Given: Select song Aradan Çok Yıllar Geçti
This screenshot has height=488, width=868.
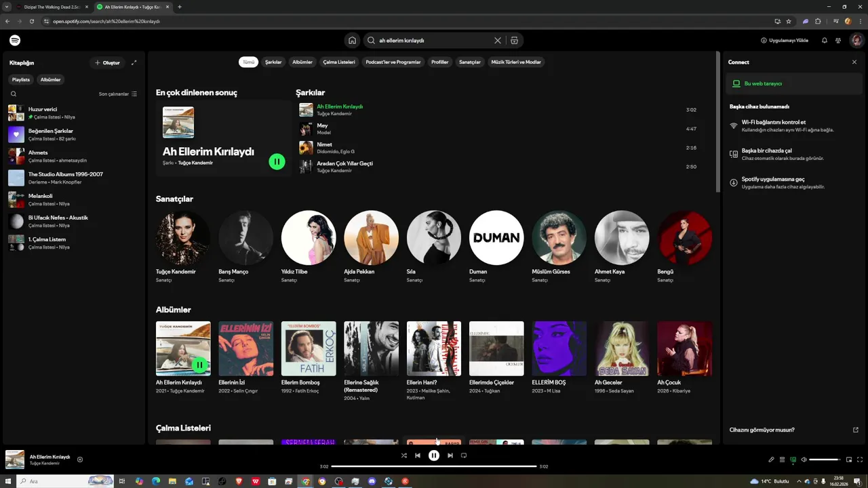Looking at the screenshot, I should [500, 167].
